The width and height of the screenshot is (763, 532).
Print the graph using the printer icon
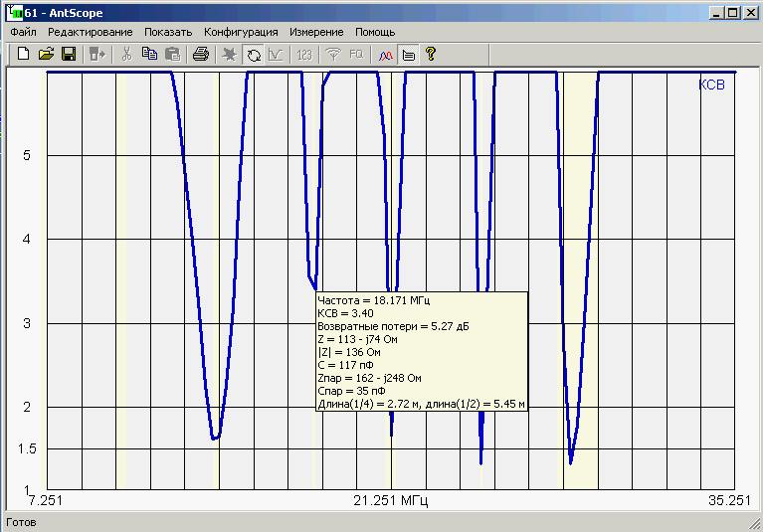[200, 55]
